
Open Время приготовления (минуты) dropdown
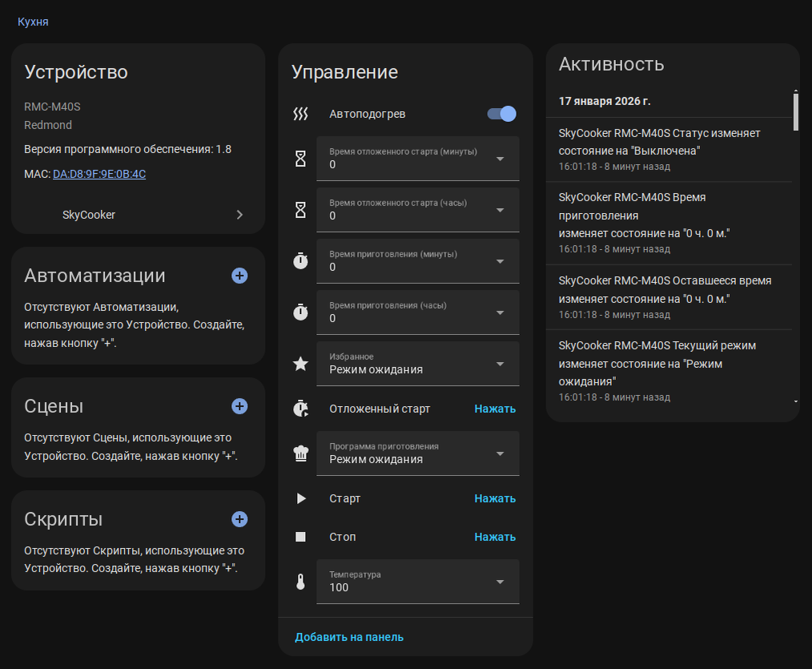pos(417,261)
